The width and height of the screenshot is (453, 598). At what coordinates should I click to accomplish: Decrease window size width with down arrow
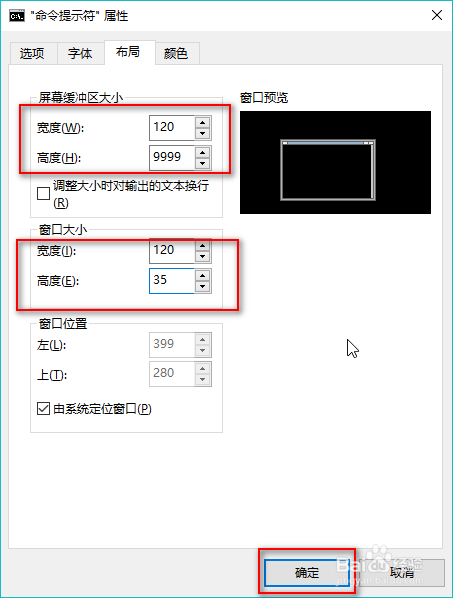tap(202, 257)
